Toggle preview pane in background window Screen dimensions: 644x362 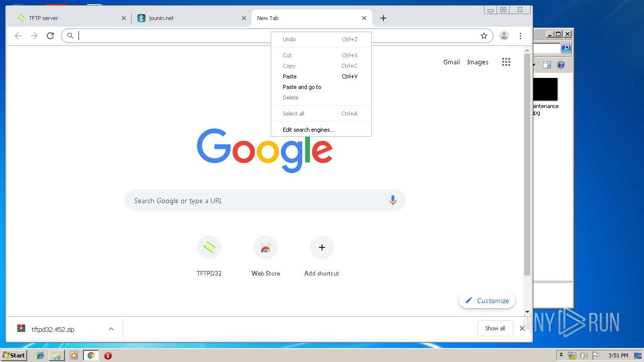(x=547, y=65)
